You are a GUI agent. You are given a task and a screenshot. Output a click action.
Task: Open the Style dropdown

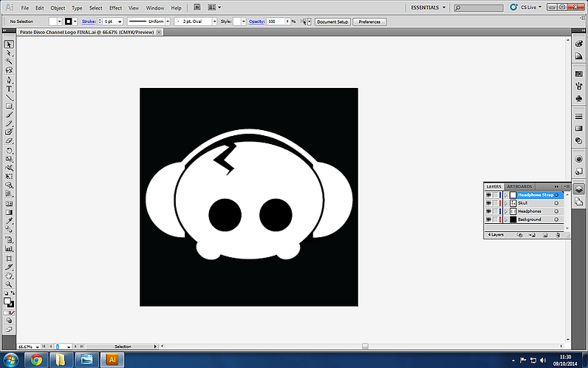pyautogui.click(x=243, y=21)
